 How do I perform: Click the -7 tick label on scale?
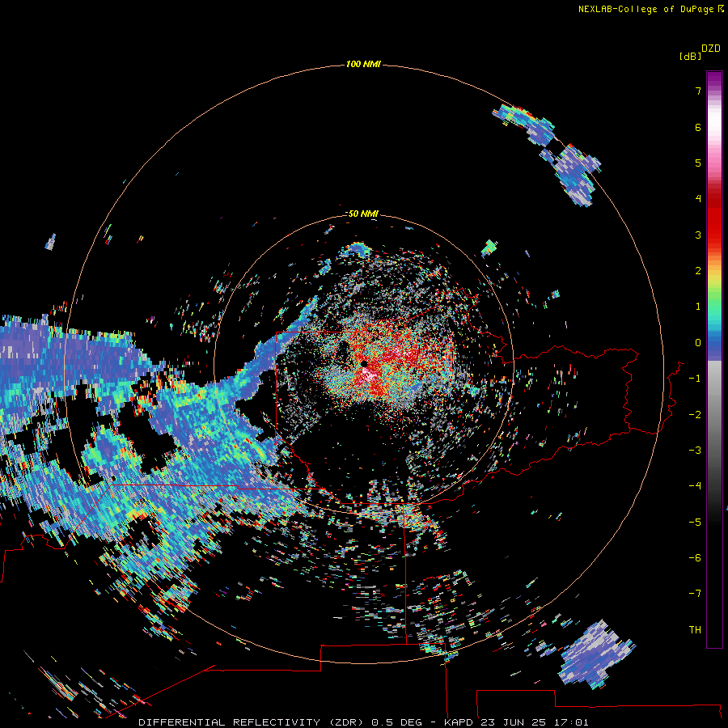(695, 594)
